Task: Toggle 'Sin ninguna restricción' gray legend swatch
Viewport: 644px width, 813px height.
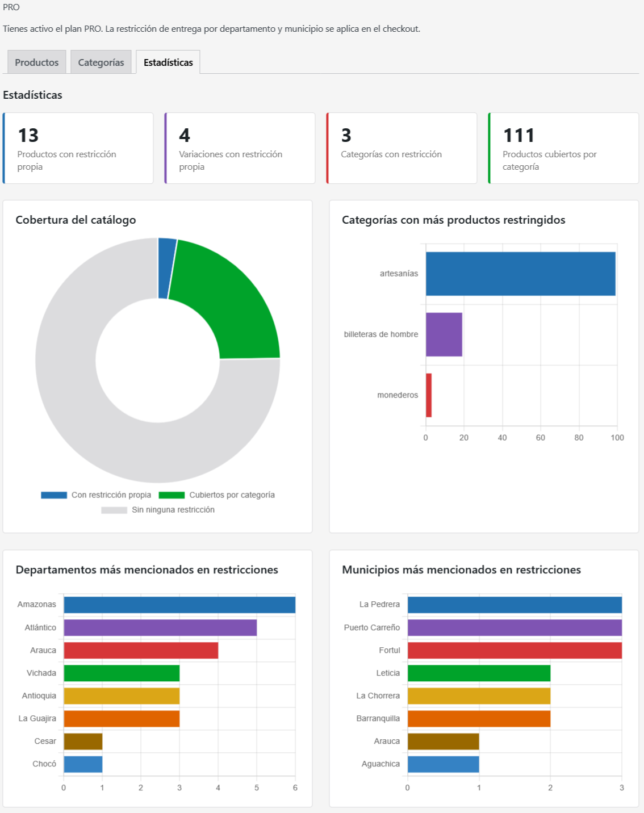Action: coord(114,510)
